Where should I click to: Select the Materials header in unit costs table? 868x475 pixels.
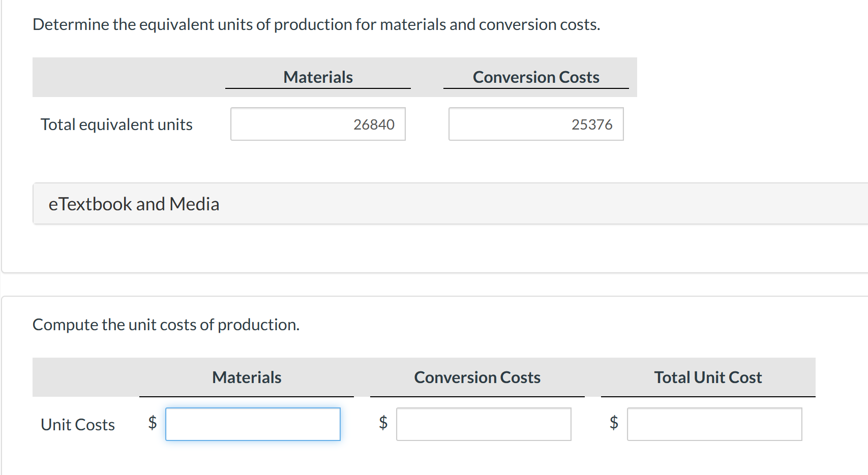click(x=247, y=377)
